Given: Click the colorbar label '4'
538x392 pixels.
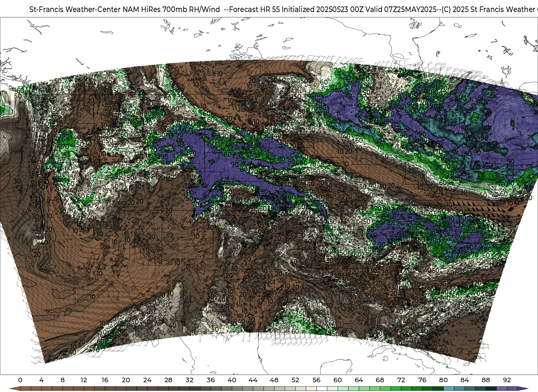Looking at the screenshot, I should [41, 380].
